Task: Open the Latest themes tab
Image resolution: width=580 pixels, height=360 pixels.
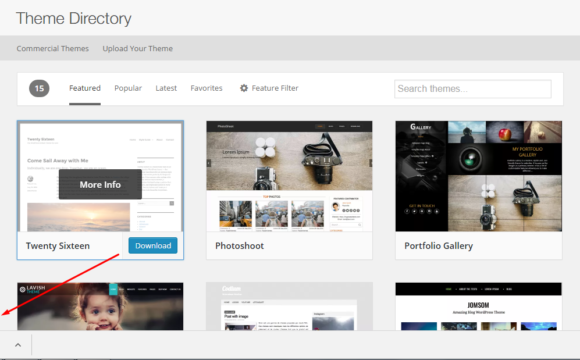Action: tap(166, 88)
